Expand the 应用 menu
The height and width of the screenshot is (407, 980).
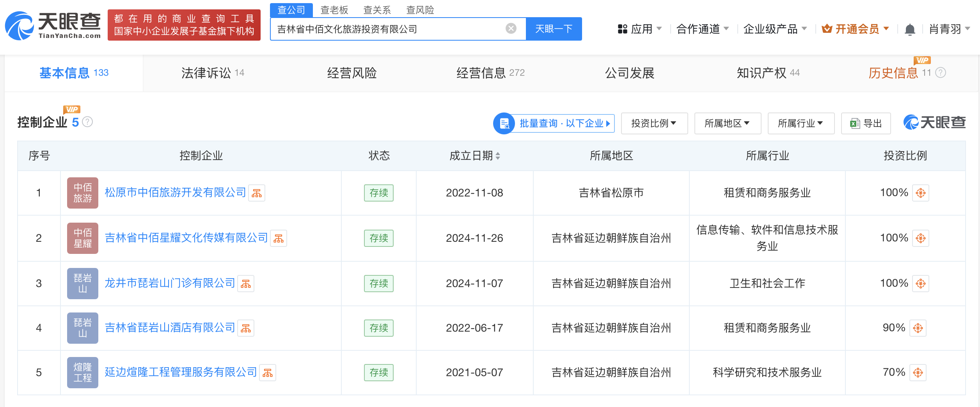coord(640,29)
